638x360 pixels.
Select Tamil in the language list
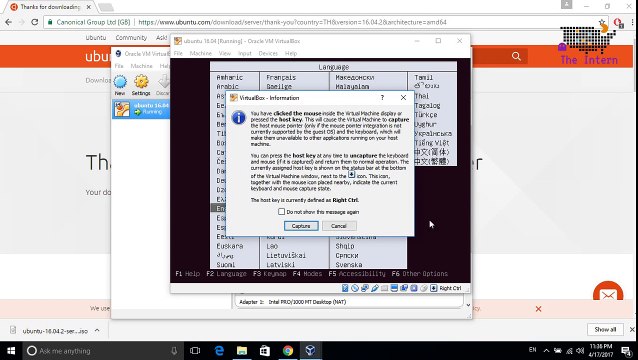(x=423, y=77)
